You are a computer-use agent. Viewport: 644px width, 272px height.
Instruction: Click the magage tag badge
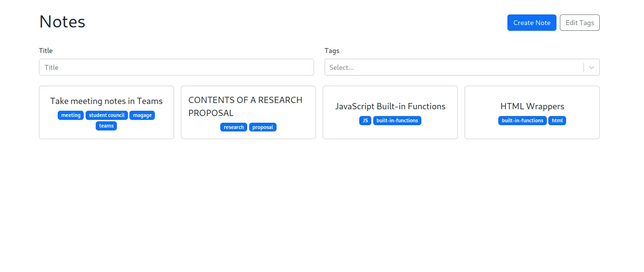coord(142,115)
